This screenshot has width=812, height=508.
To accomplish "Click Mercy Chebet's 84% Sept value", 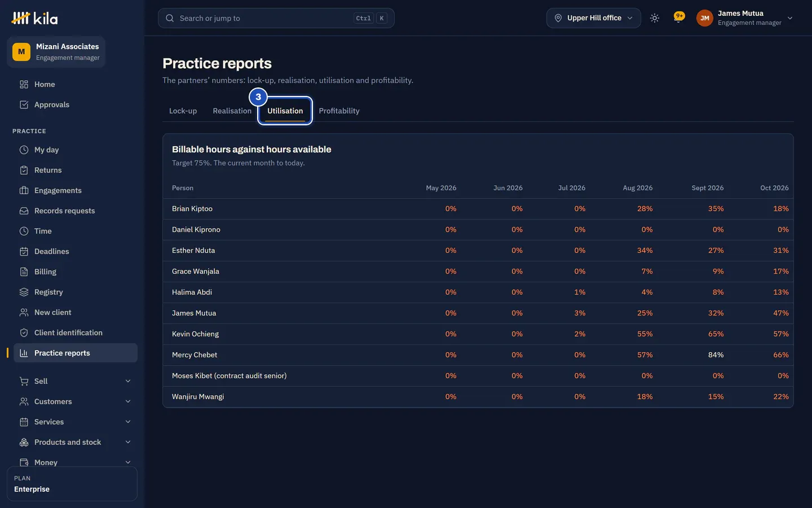I will coord(716,355).
